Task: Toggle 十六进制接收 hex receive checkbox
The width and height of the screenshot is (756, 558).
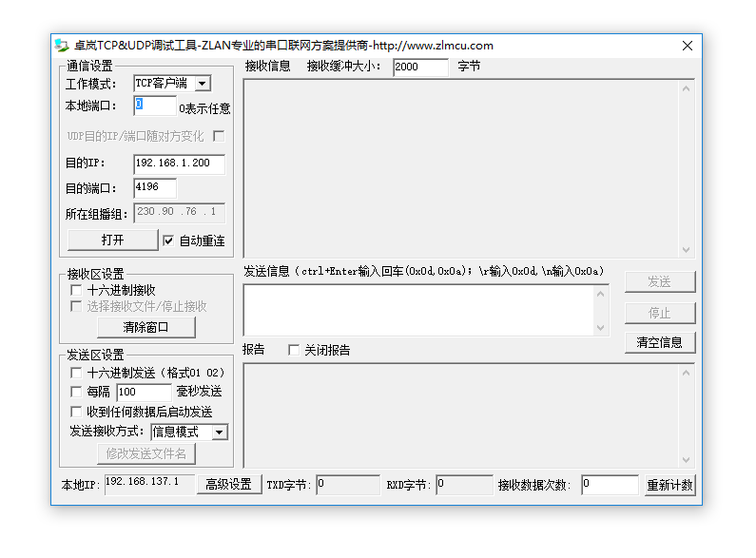Action: tap(76, 290)
